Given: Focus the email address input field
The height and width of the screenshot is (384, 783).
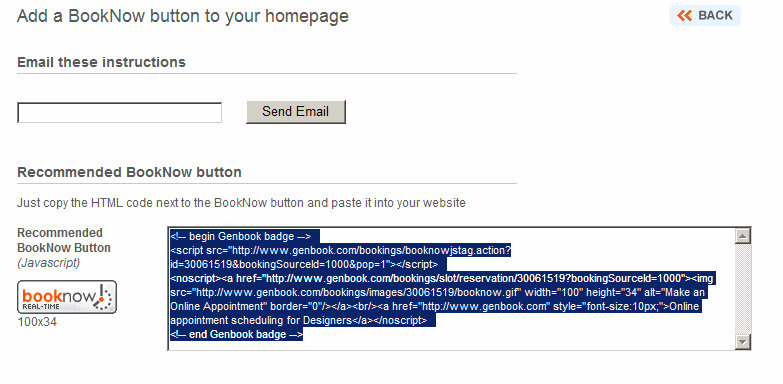Looking at the screenshot, I should click(x=119, y=112).
